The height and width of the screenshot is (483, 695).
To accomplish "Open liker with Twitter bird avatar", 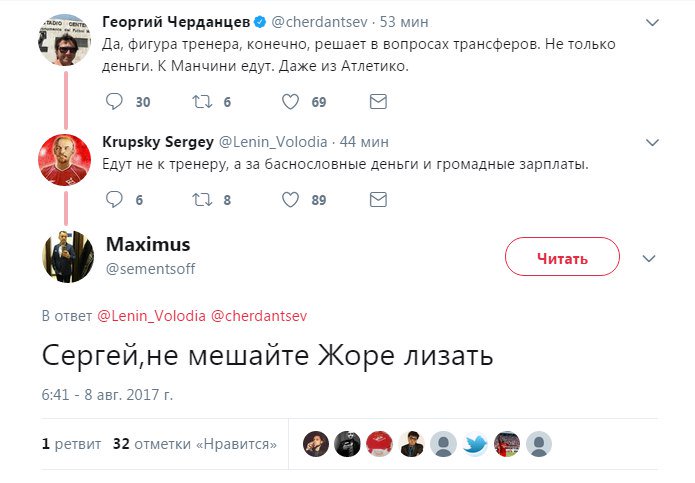I will 475,444.
